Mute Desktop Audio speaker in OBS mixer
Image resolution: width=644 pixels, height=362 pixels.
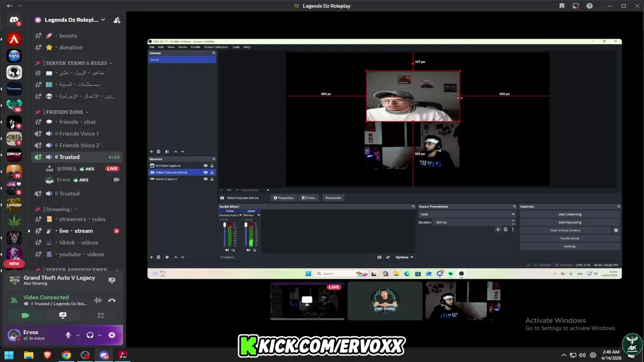click(227, 250)
